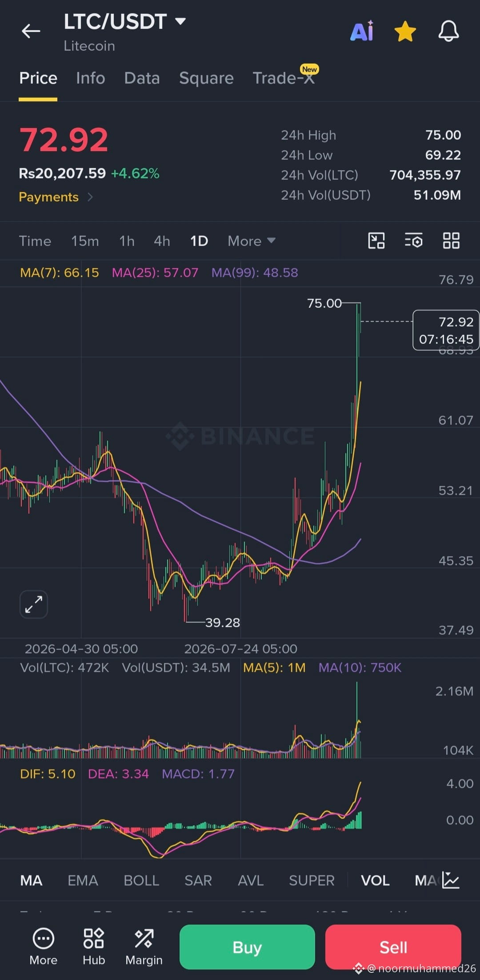Open the Hub icon

tap(94, 947)
